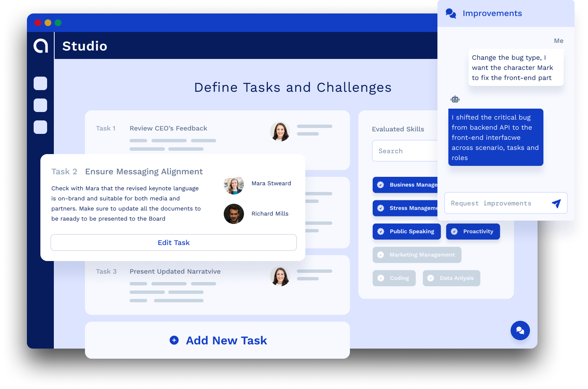
Task: Toggle the Proactivity skill chip
Action: point(473,232)
